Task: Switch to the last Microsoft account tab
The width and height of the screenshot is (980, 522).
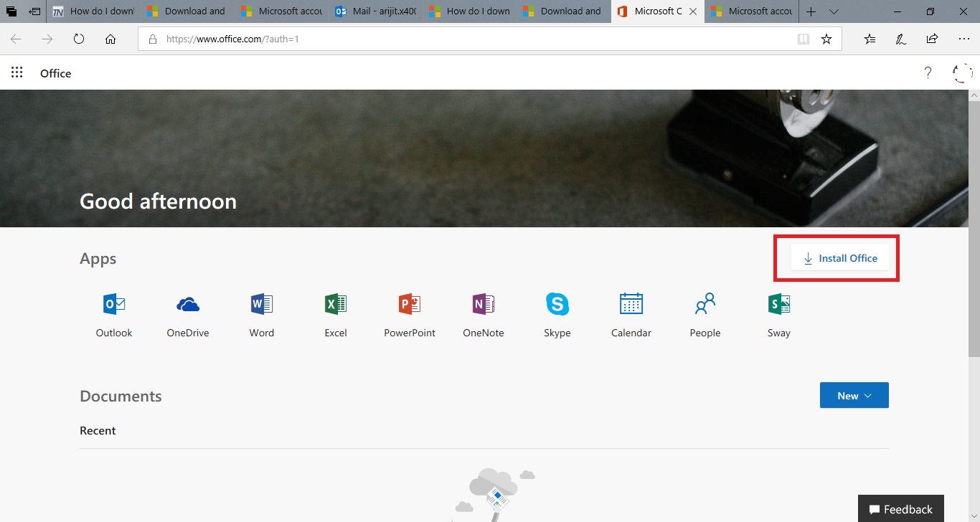Action: point(752,11)
